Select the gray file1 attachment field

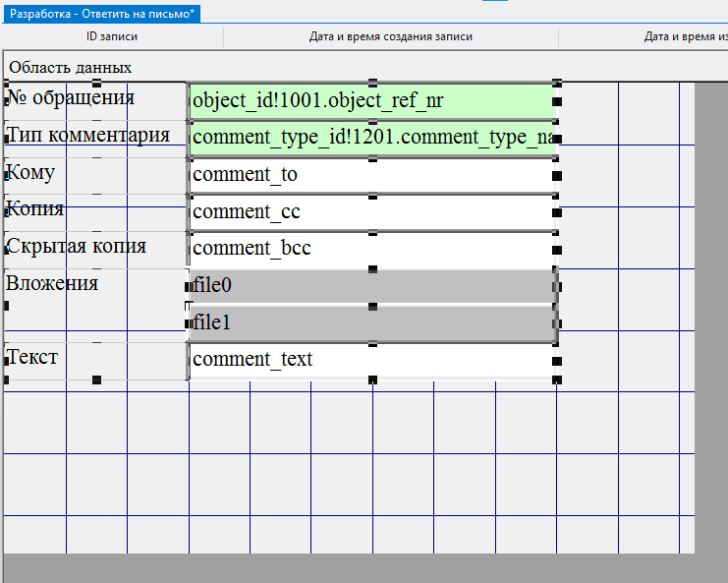click(372, 322)
